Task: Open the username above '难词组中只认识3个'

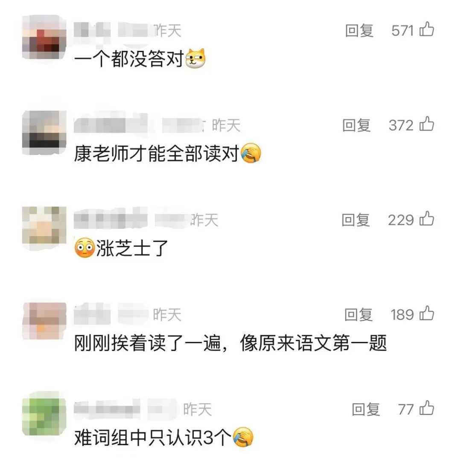Action: [125, 409]
